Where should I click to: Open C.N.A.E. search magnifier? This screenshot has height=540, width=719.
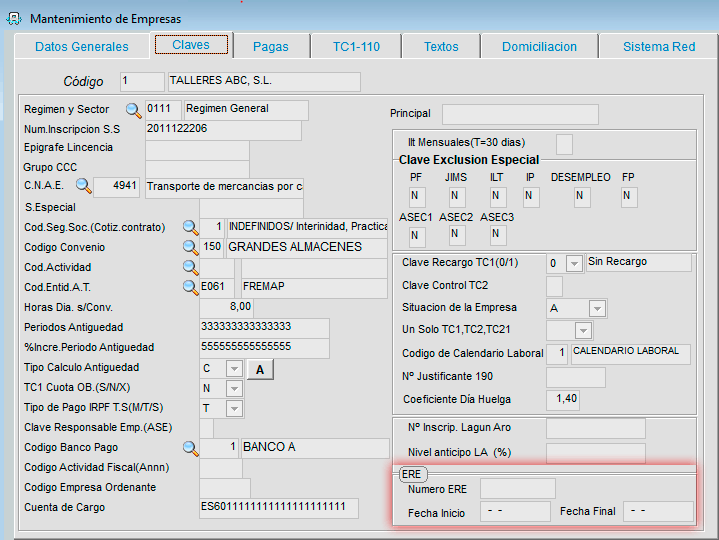coord(83,186)
